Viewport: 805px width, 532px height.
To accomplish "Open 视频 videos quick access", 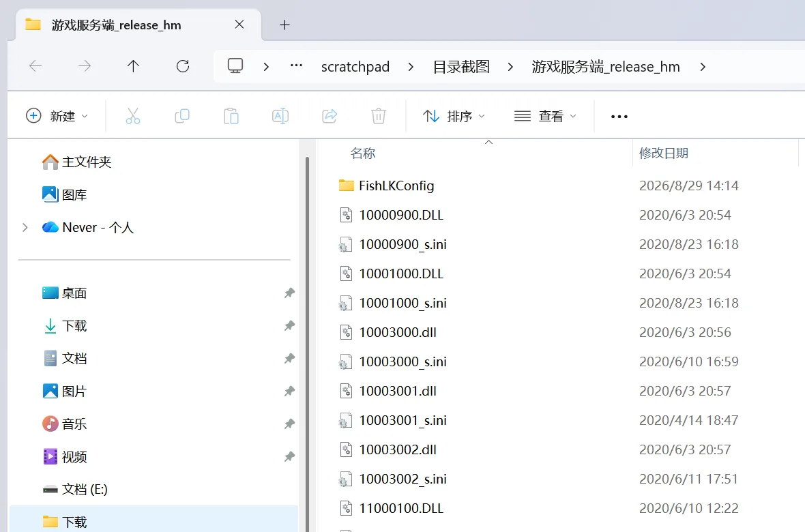I will tap(65, 456).
